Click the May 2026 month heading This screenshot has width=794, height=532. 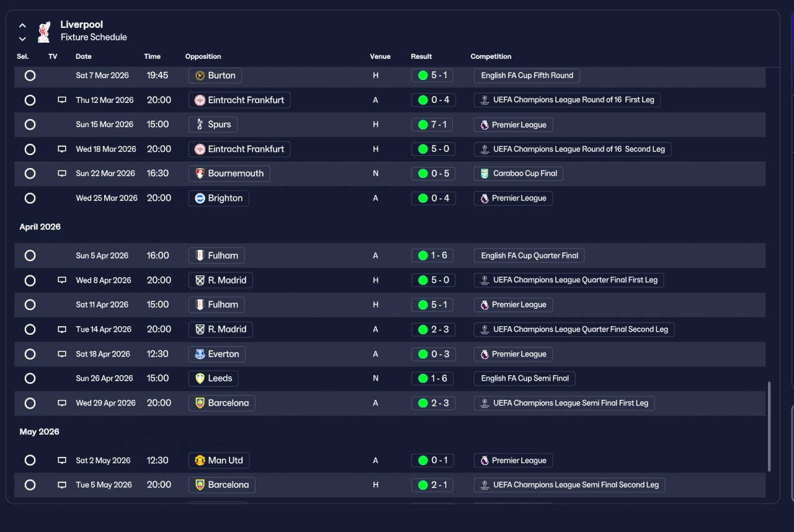(x=39, y=432)
